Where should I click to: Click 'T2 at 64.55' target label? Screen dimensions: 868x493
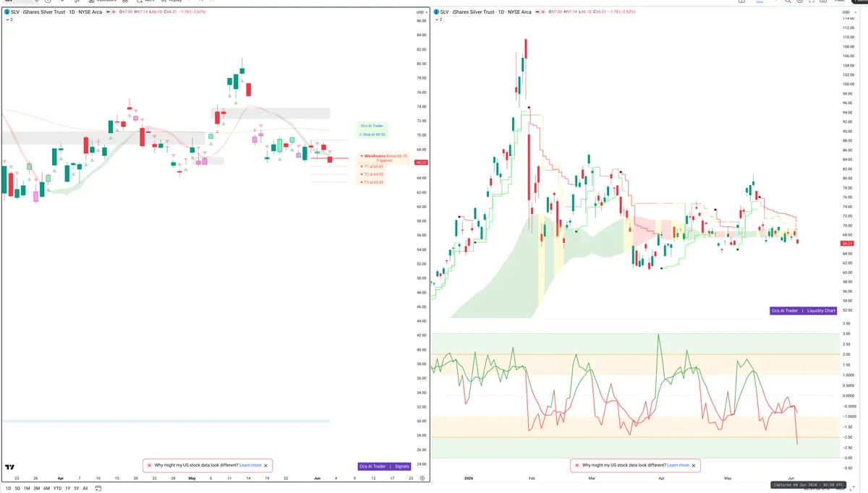(372, 174)
